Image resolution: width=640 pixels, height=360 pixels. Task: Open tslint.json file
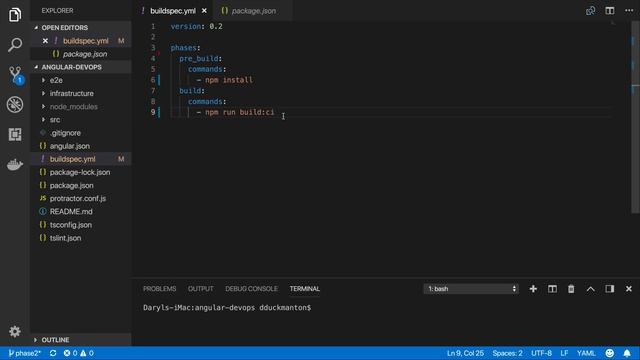point(81,238)
